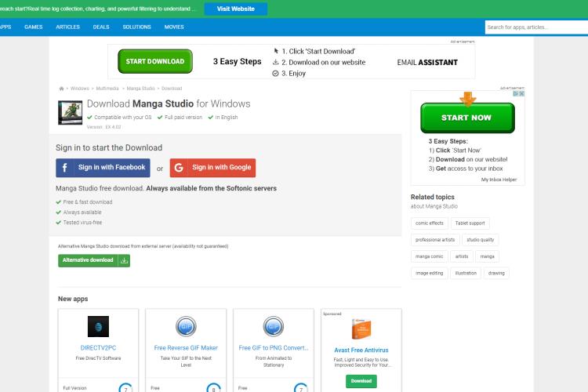
Task: Open the Free Reverse GIF Maker icon
Action: tap(186, 326)
